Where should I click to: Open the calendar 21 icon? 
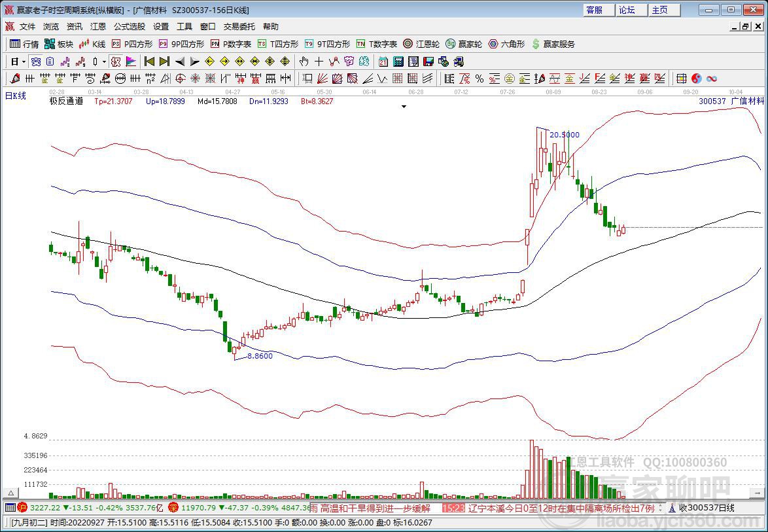coord(383,62)
